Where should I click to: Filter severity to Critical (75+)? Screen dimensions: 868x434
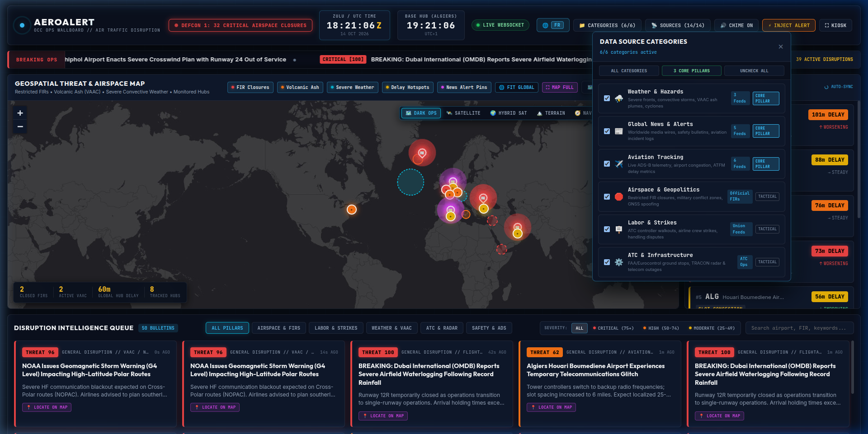pyautogui.click(x=613, y=328)
